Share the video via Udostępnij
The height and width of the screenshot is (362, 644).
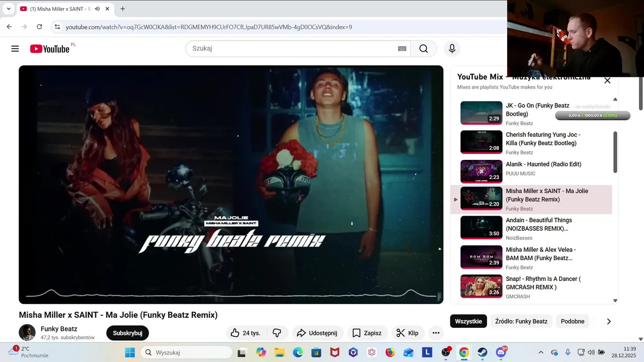point(317,333)
